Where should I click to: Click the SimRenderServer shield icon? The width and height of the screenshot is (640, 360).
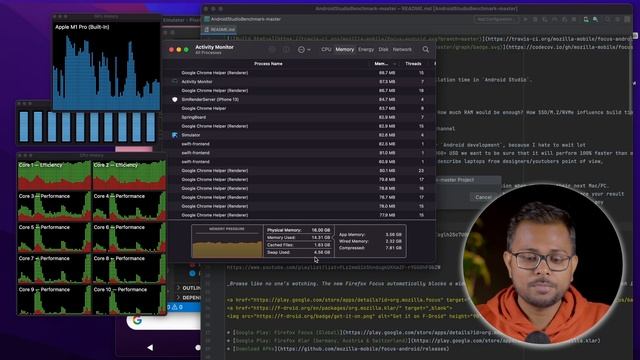pyautogui.click(x=175, y=100)
